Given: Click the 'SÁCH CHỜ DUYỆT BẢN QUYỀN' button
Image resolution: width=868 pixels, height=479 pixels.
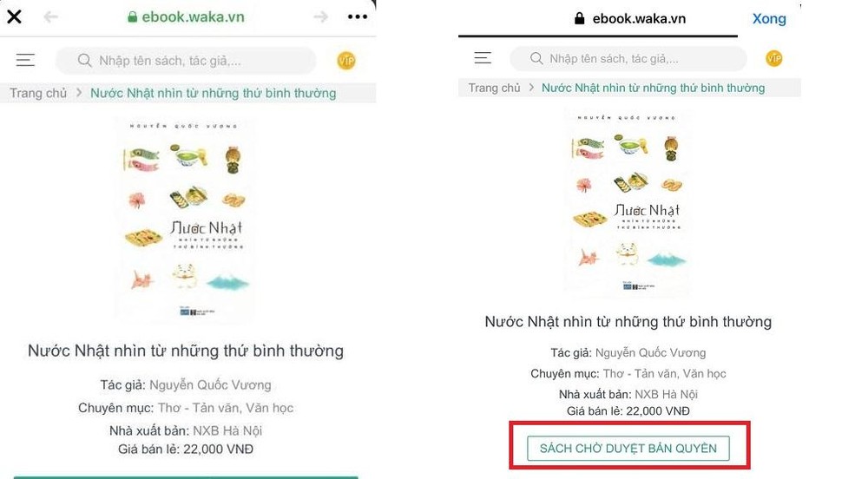Looking at the screenshot, I should tap(628, 448).
